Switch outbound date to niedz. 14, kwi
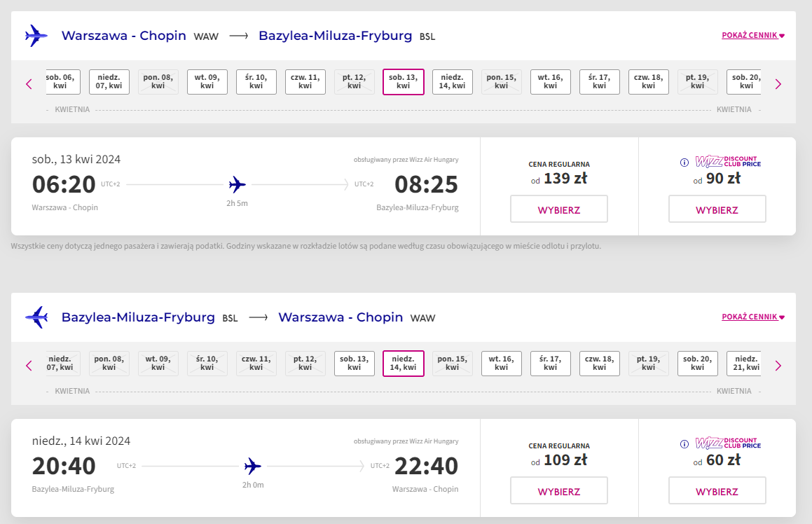The image size is (812, 524). pos(453,82)
